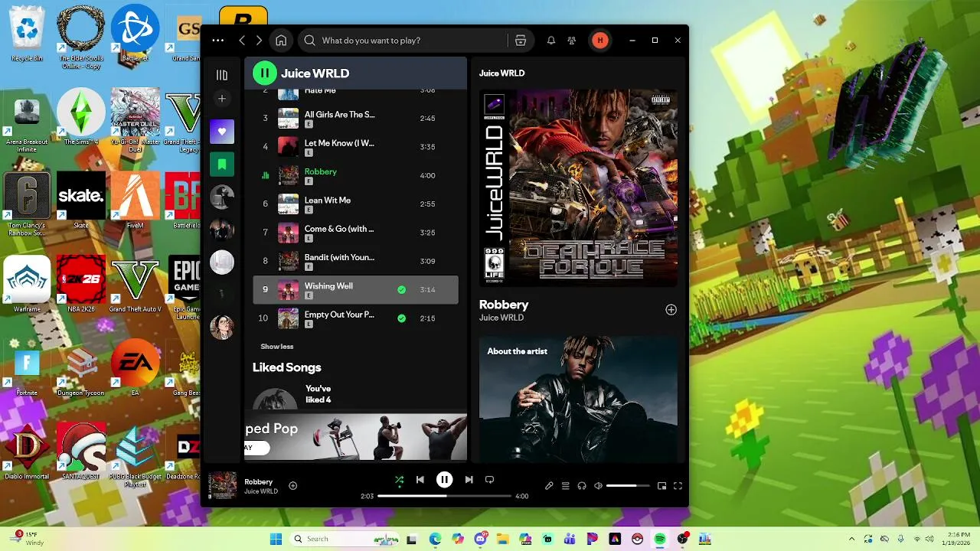Select the Let Me Know track row
The height and width of the screenshot is (551, 980).
(356, 147)
